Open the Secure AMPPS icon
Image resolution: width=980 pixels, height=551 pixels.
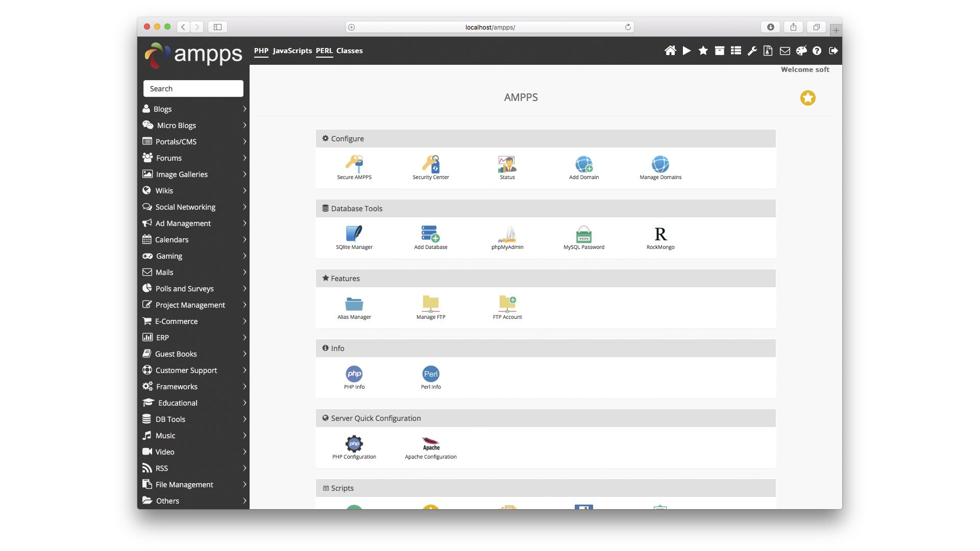[354, 164]
